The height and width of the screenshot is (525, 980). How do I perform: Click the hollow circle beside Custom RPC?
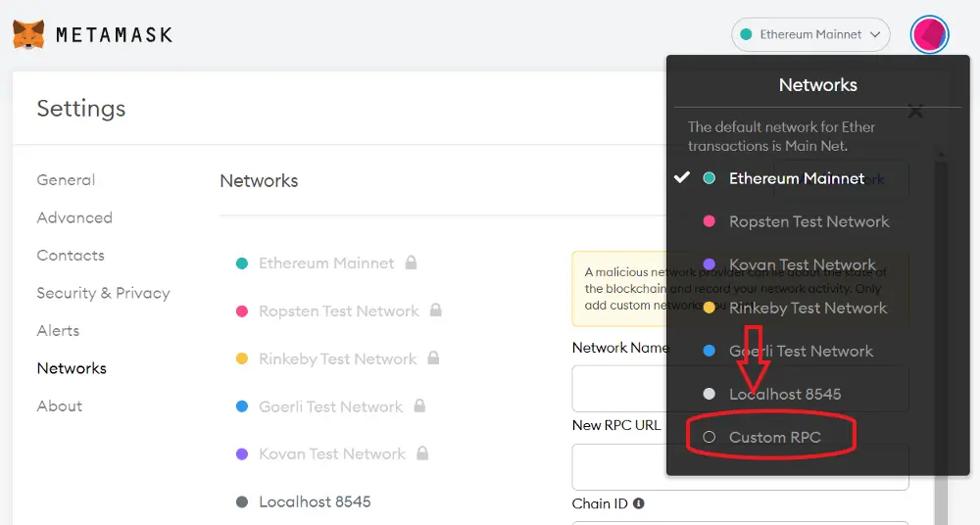point(709,437)
